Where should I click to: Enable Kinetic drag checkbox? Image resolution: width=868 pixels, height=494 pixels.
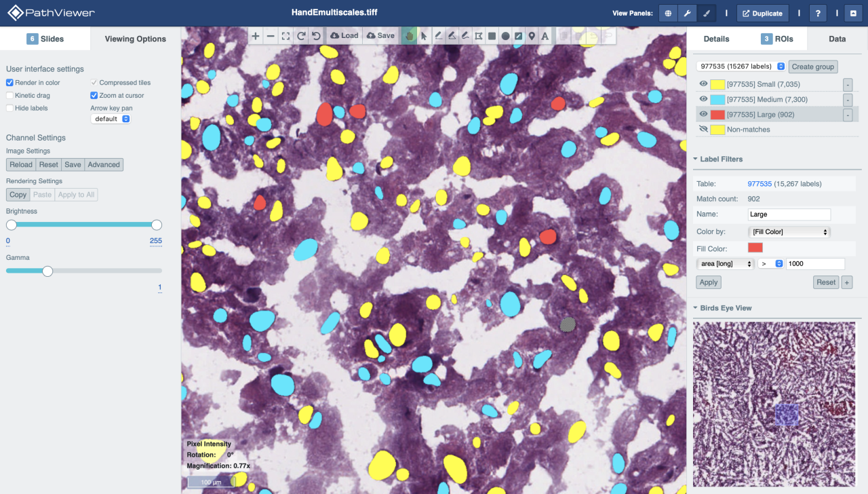pos(9,96)
